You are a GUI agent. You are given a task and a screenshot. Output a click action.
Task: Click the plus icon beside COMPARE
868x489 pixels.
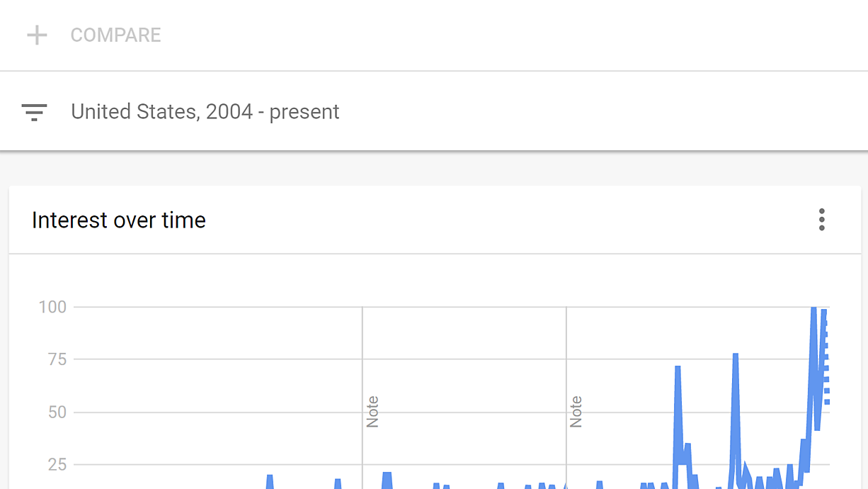point(37,35)
